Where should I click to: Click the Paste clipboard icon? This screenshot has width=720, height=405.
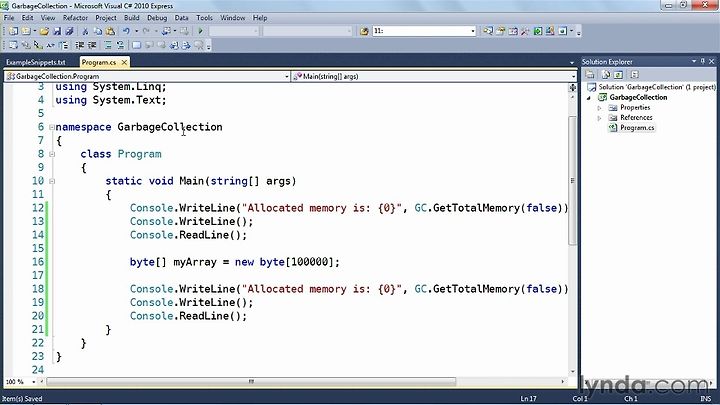point(111,31)
